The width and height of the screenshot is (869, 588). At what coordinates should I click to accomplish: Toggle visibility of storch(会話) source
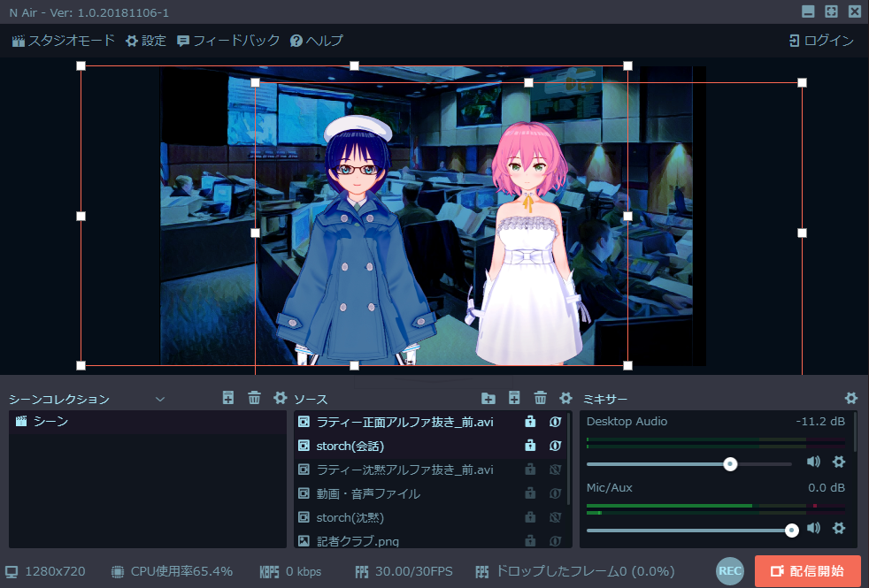(x=556, y=446)
